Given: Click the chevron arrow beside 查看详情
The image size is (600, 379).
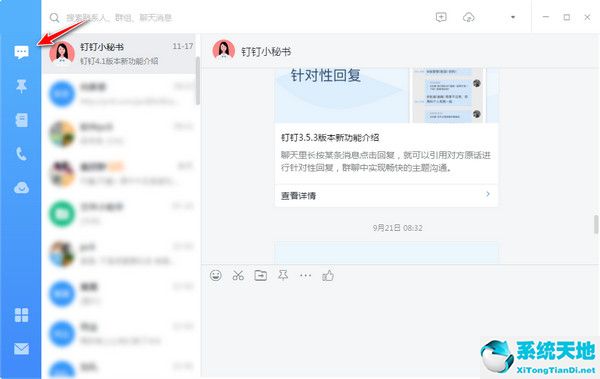Looking at the screenshot, I should (488, 194).
